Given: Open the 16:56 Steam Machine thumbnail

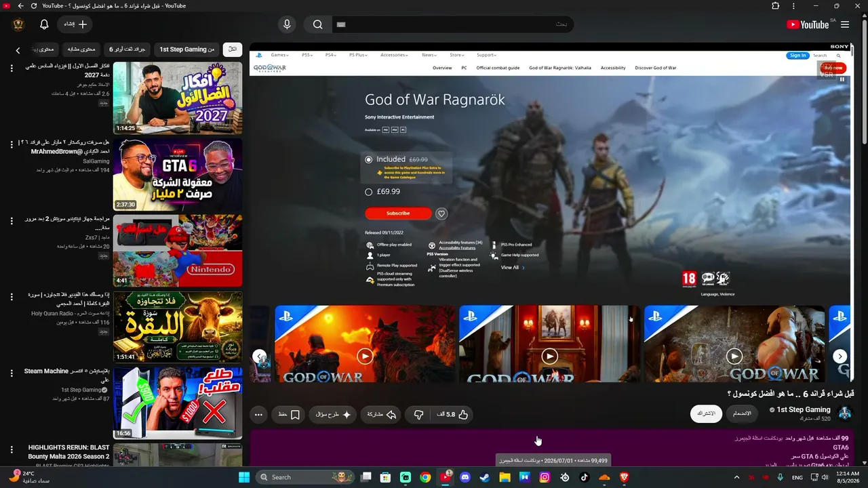Looking at the screenshot, I should coord(178,403).
